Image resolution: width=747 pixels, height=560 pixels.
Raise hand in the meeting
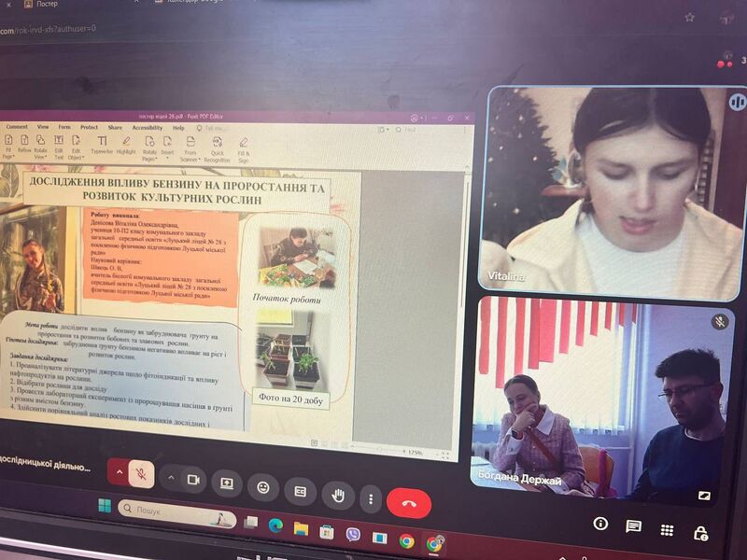[337, 493]
